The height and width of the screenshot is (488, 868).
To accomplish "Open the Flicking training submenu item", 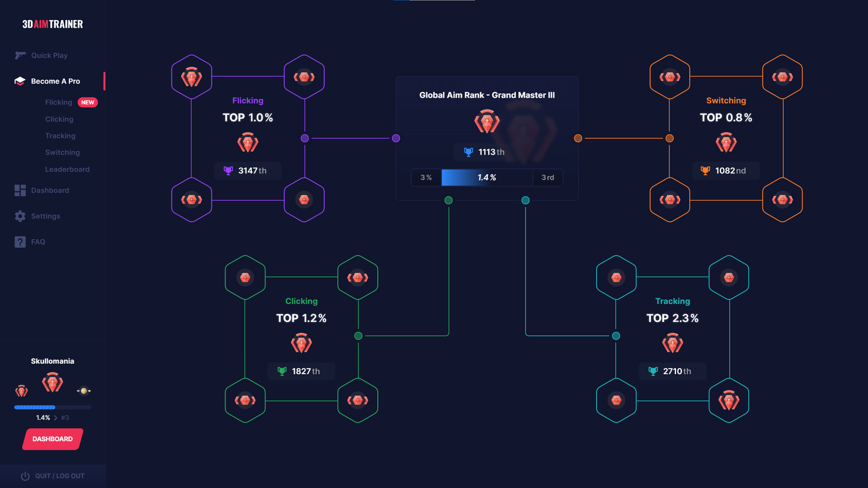I will coord(59,102).
